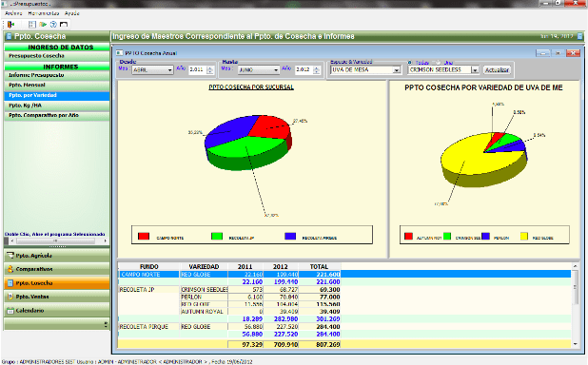Image resolution: width=588 pixels, height=365 pixels.
Task: Click the VARIEDAD column header
Action: click(204, 266)
